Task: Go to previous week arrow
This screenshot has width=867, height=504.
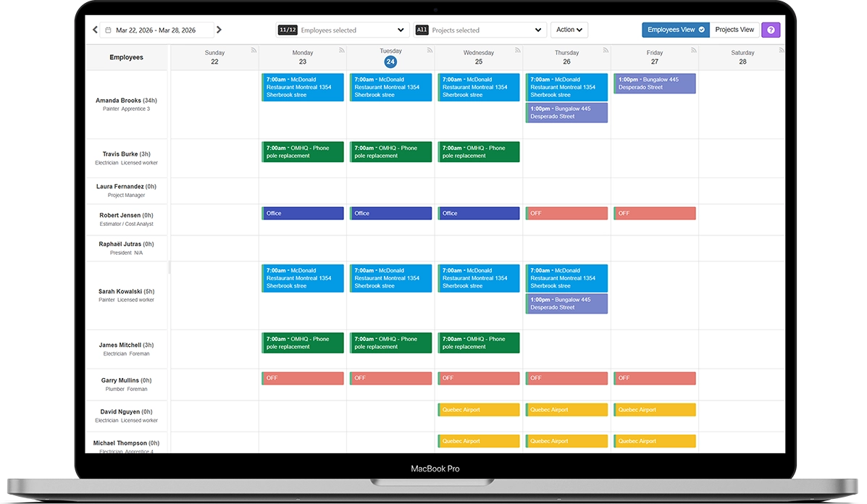Action: pyautogui.click(x=95, y=30)
